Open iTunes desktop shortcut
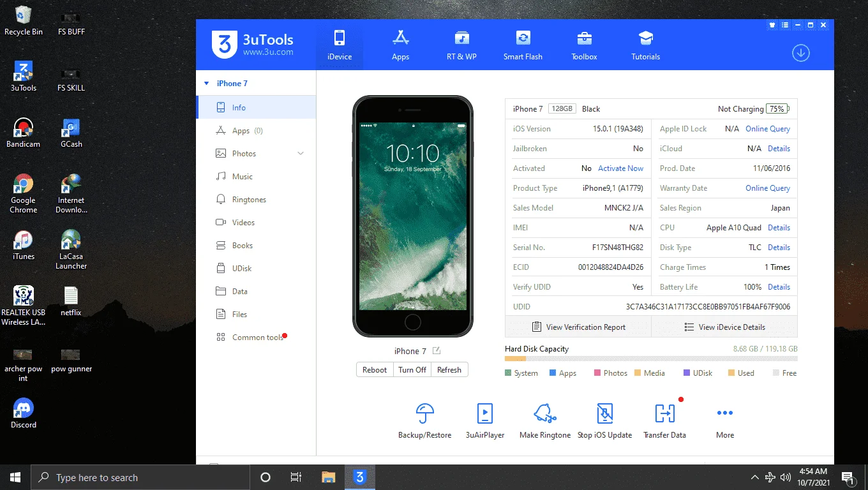 [x=24, y=246]
